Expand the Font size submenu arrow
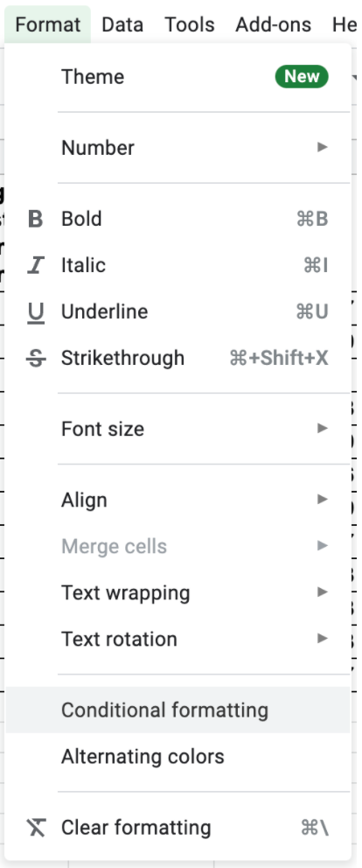This screenshot has width=362, height=868. pos(322,428)
